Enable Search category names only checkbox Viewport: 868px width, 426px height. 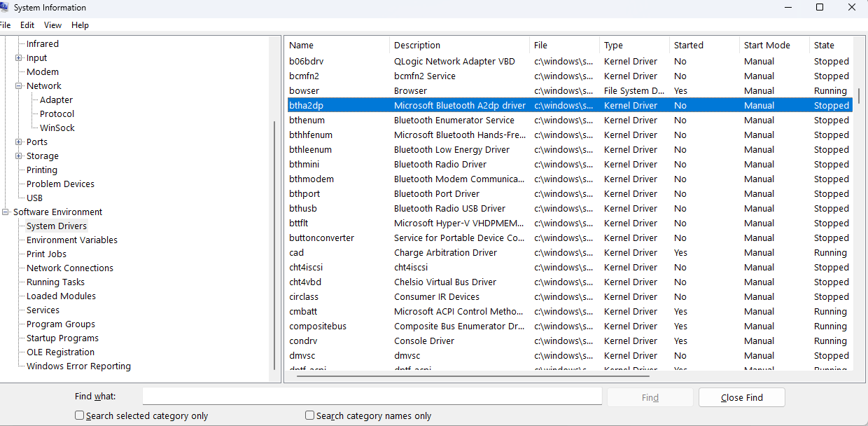pyautogui.click(x=310, y=415)
